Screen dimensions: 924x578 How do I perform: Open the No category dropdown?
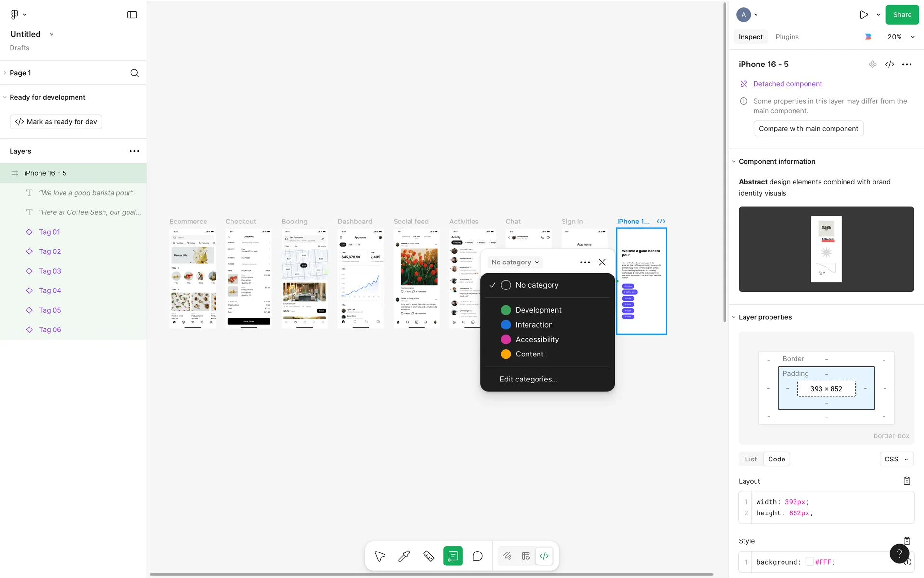click(515, 263)
